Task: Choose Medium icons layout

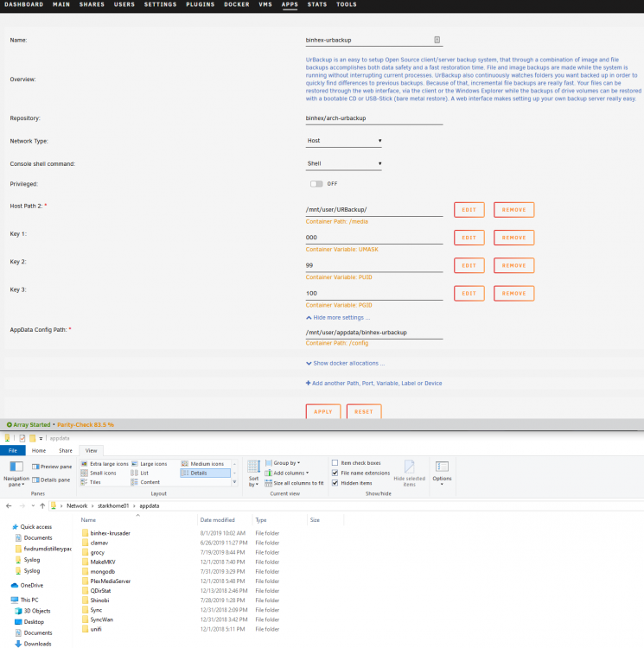Action: [x=202, y=464]
